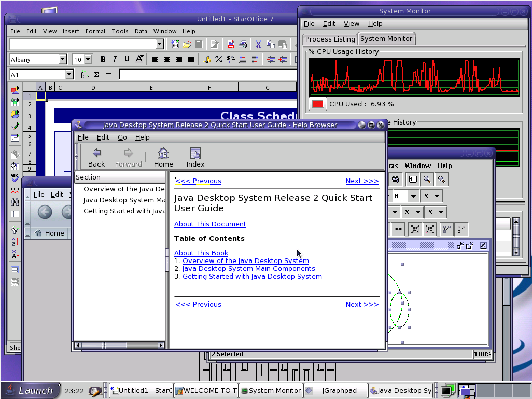Click the Paste icon in StarOffice
The width and height of the screenshot is (532, 399).
point(282,44)
